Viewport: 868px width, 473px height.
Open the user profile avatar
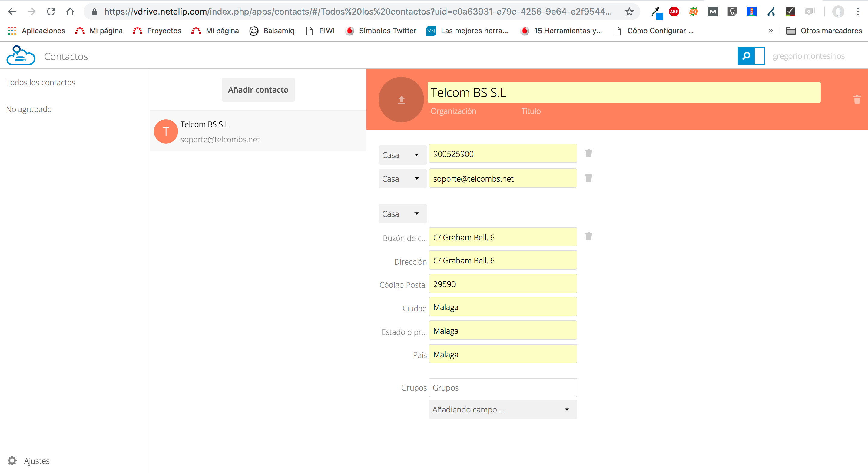tap(838, 12)
